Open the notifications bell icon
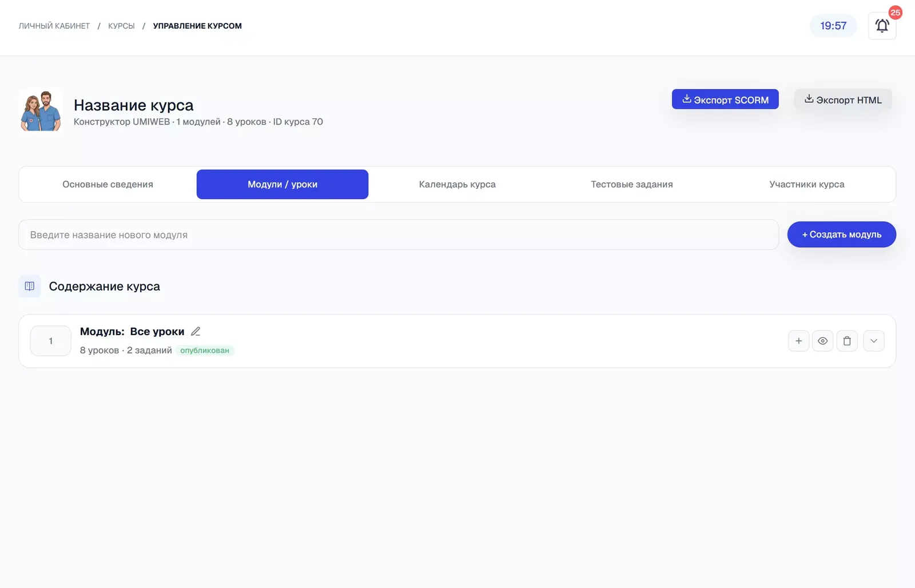 [x=882, y=26]
